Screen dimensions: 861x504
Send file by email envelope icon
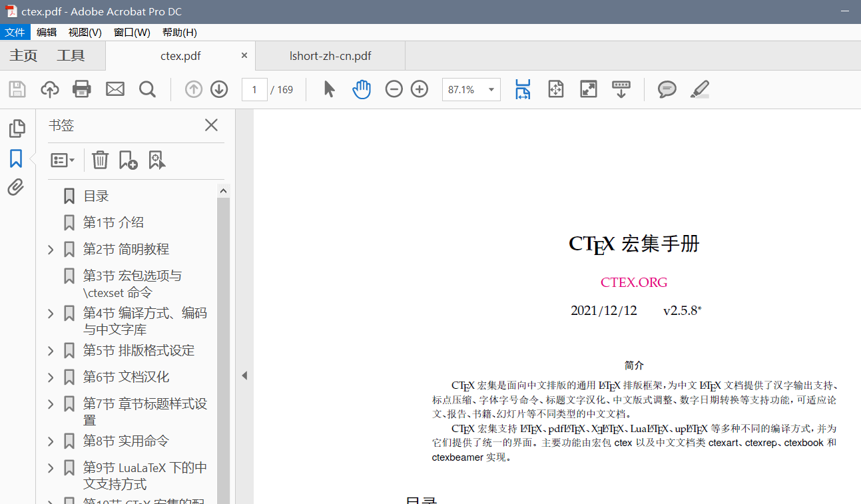[115, 89]
